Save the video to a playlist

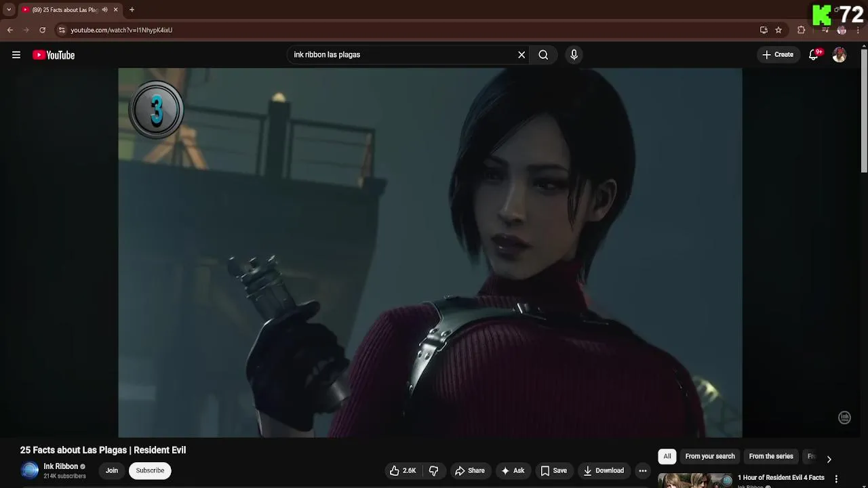(553, 470)
